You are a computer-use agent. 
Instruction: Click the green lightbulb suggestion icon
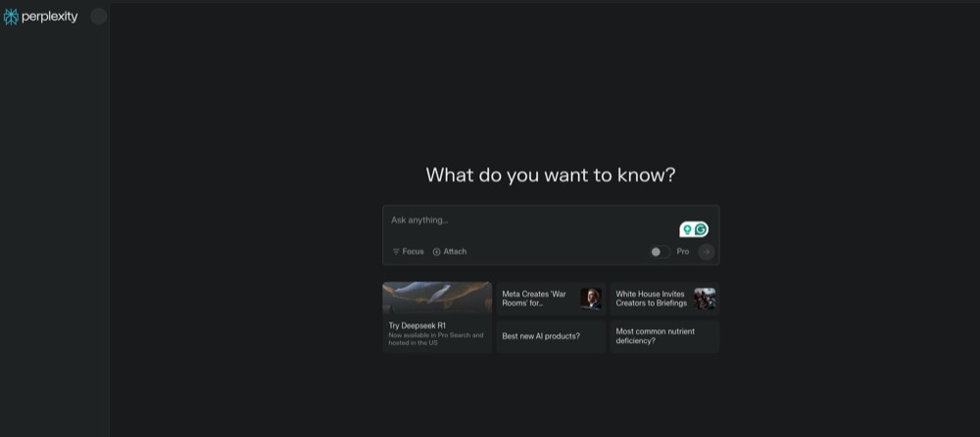pos(687,229)
